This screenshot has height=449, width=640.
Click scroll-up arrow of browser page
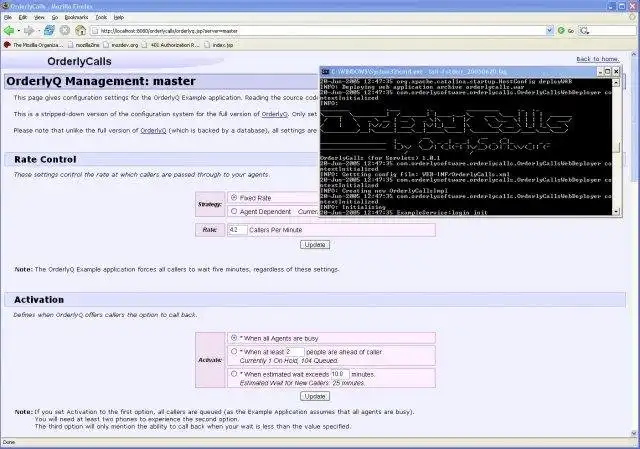click(634, 54)
